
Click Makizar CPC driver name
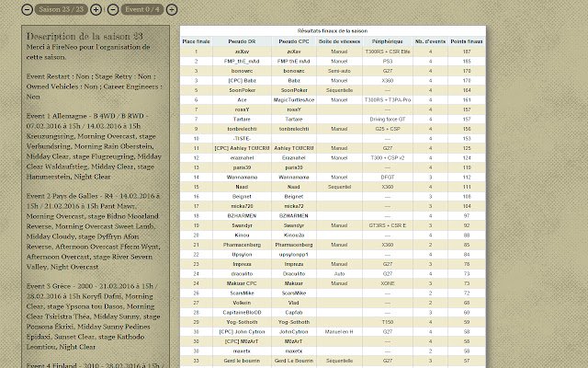(242, 283)
